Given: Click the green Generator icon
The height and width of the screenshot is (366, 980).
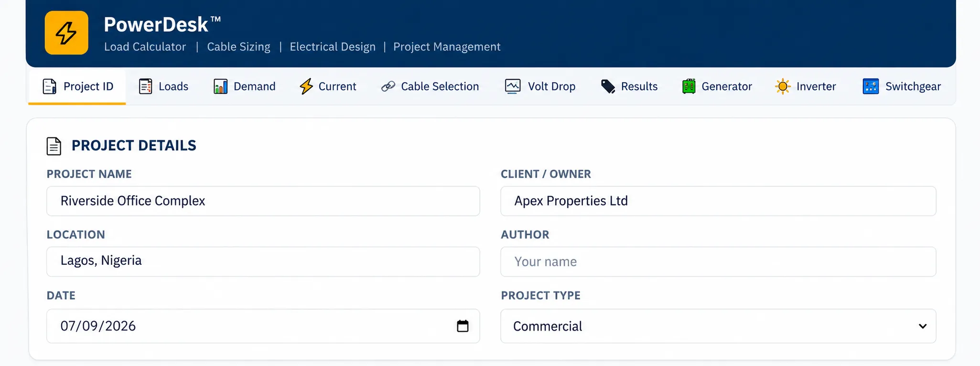Looking at the screenshot, I should click(689, 86).
